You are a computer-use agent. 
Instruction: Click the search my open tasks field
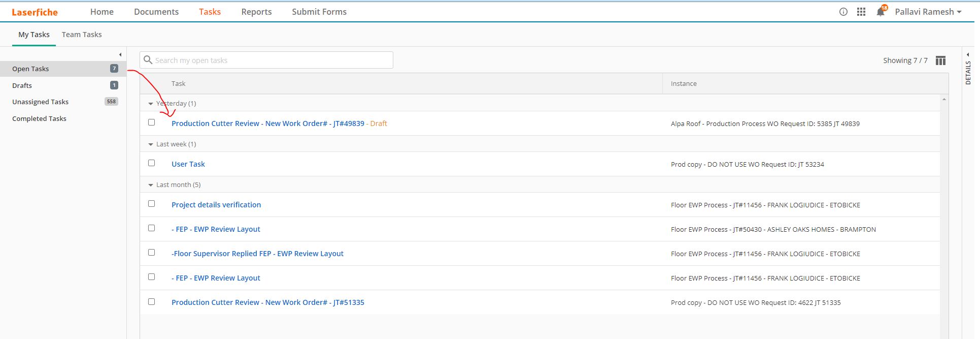coord(266,60)
